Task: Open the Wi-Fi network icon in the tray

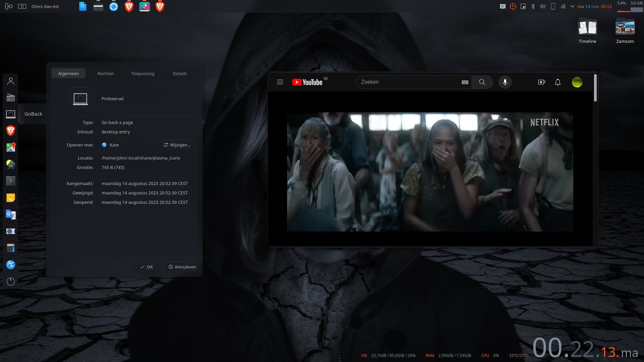Action: 563,6
